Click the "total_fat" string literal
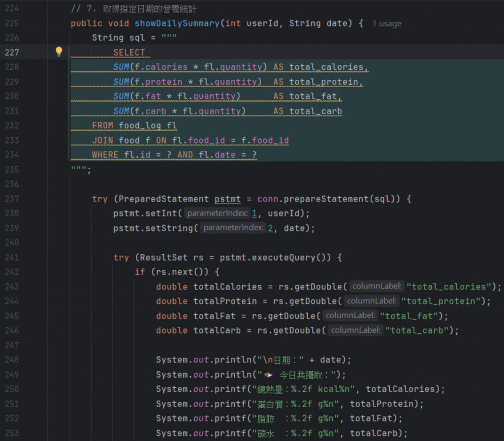The height and width of the screenshot is (441, 504). [x=409, y=316]
